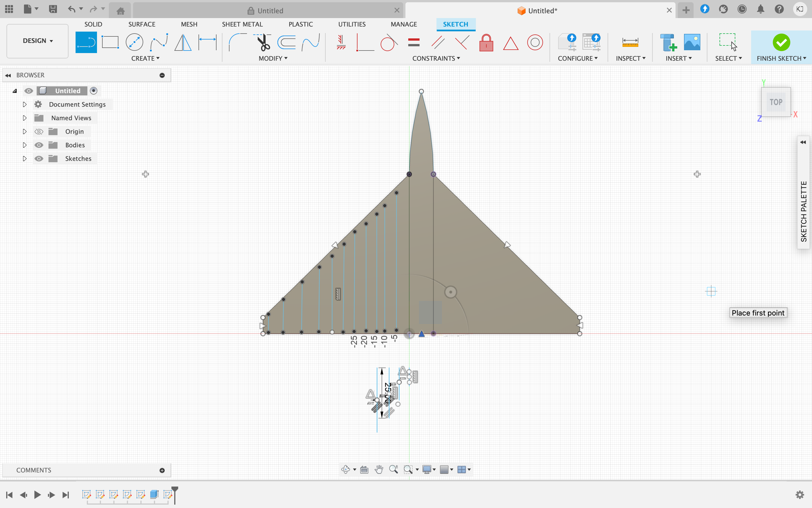Click the Insert Canvas image icon
This screenshot has width=812, height=508.
tap(692, 42)
